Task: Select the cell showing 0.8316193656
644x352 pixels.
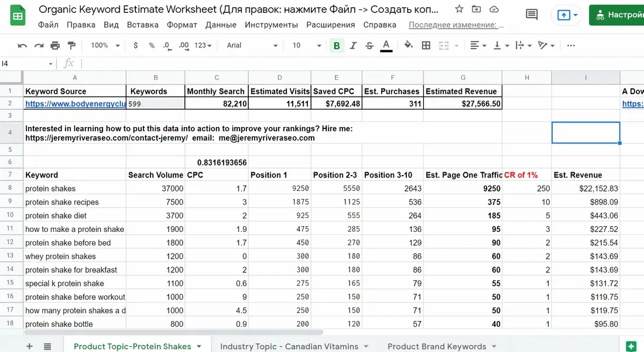Action: point(217,162)
